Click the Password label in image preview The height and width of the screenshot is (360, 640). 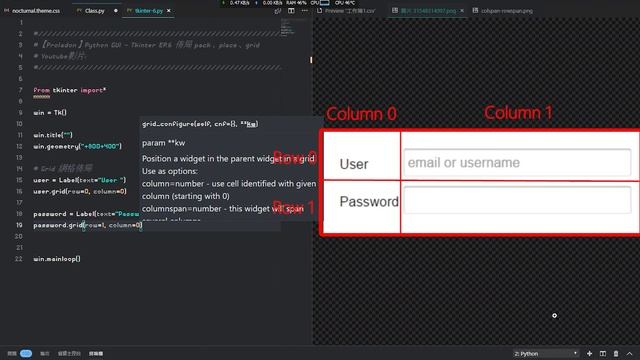[x=369, y=202]
